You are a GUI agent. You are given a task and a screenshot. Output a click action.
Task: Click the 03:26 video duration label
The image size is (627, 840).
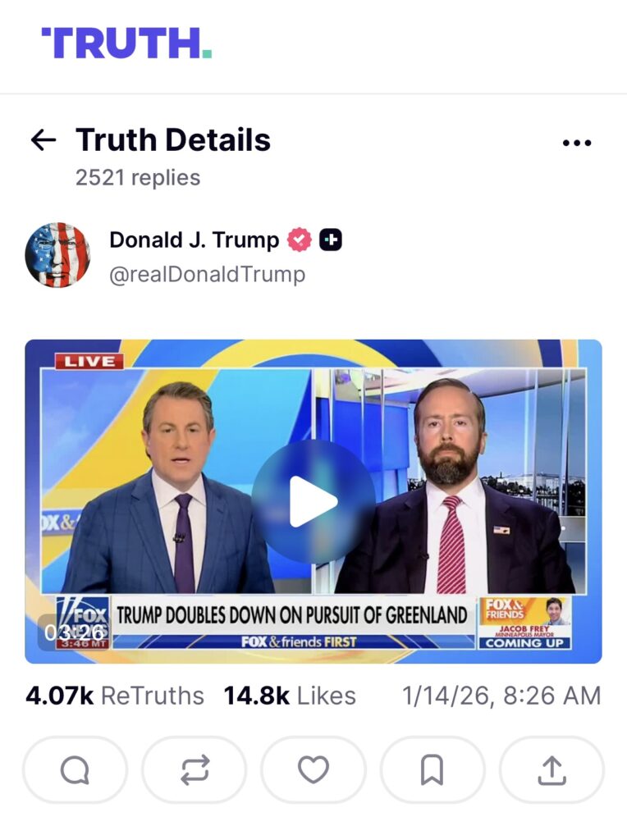74,632
